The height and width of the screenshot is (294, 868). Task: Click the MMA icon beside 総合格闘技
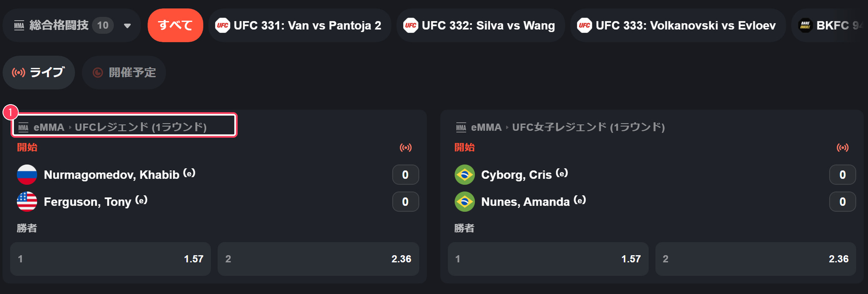pyautogui.click(x=19, y=26)
